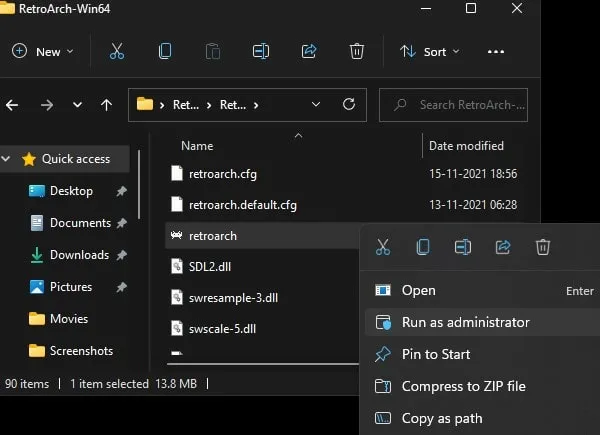600x435 pixels.
Task: Click the 1 item selected 13.8 MB status
Action: [133, 384]
